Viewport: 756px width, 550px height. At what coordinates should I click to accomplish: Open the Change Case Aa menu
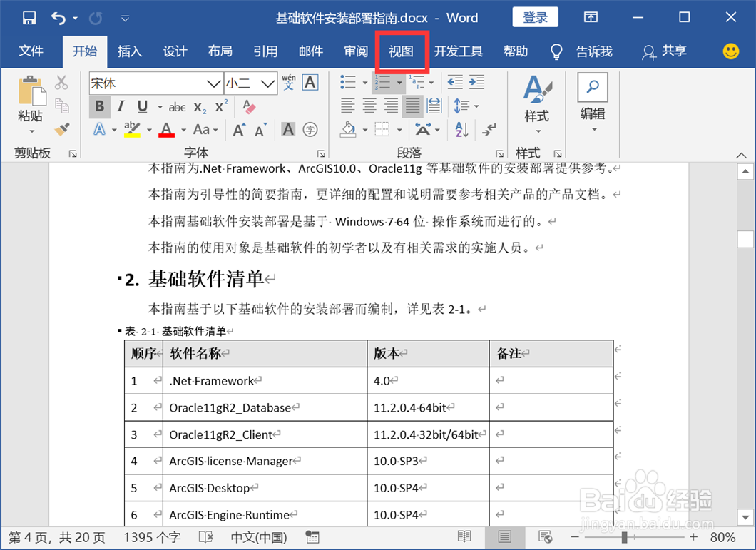click(x=205, y=129)
